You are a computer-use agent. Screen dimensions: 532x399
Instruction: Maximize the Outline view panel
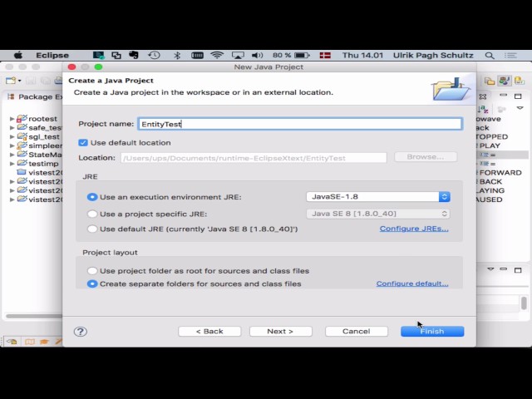(x=518, y=96)
